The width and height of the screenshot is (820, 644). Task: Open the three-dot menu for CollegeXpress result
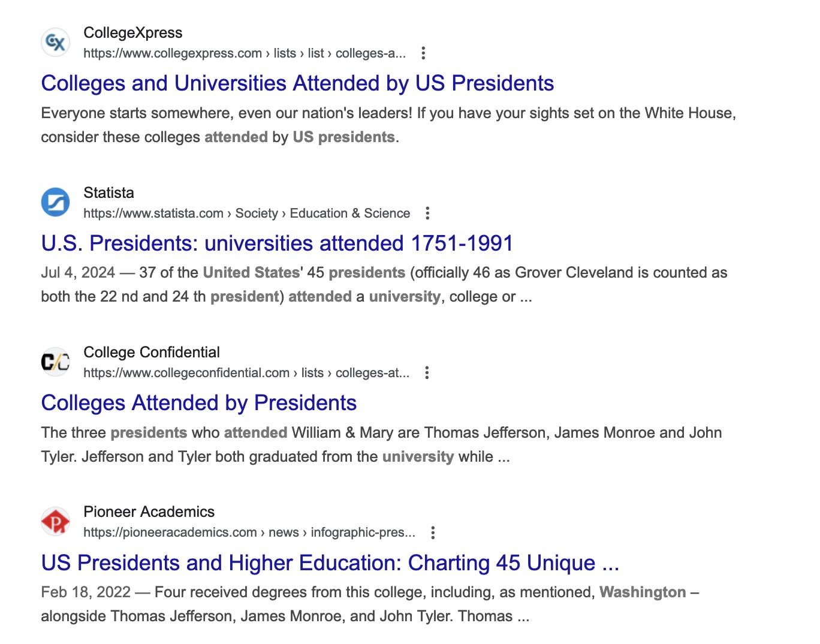423,53
